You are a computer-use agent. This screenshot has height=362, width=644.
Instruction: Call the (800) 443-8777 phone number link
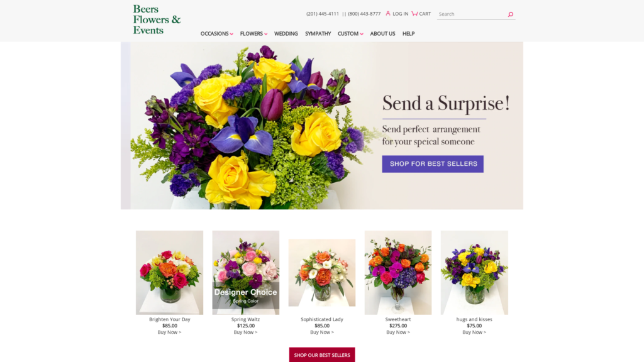[x=364, y=14]
